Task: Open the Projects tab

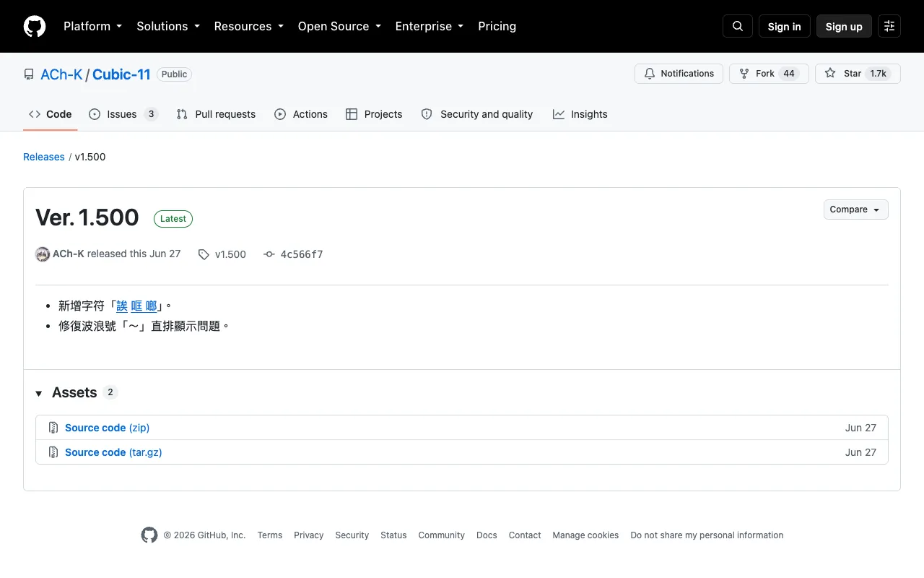Action: coord(374,114)
